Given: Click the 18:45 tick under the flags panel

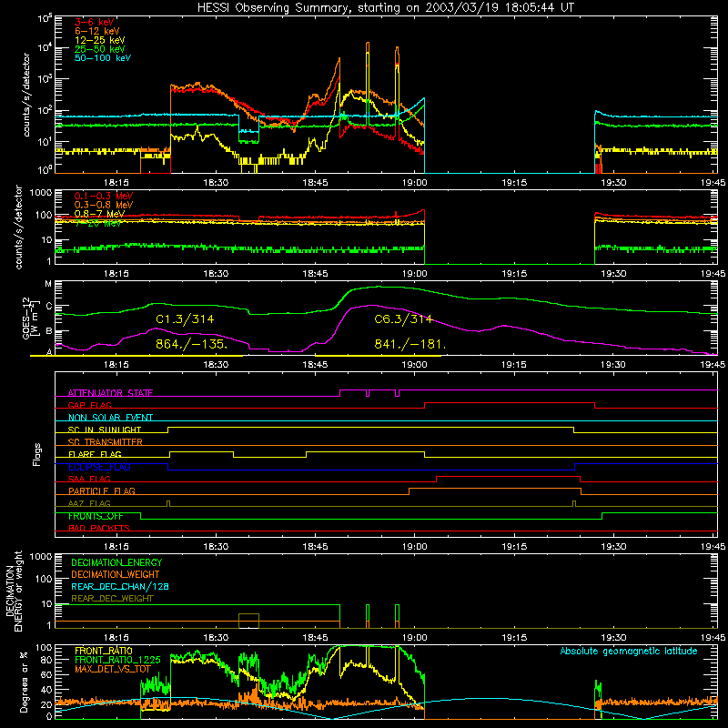Looking at the screenshot, I should point(315,547).
